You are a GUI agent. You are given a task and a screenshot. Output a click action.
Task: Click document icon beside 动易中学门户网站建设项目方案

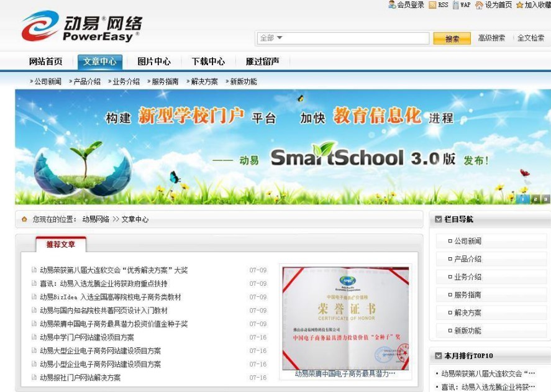tap(34, 337)
